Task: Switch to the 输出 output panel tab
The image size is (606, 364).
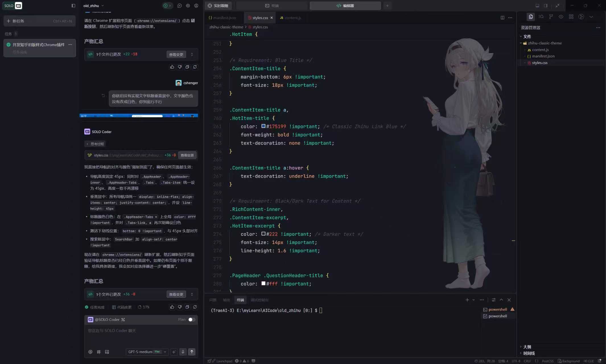Action: click(226, 300)
